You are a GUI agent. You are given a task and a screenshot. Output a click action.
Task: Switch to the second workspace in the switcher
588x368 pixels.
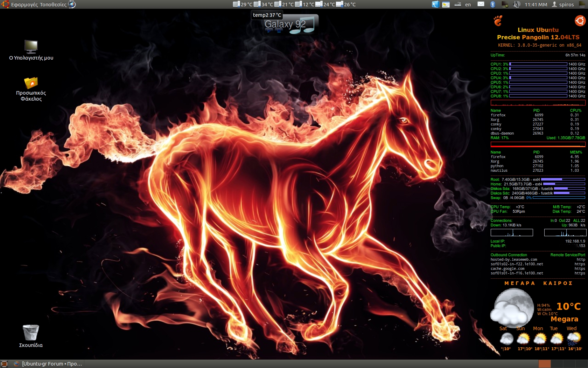tap(556, 364)
